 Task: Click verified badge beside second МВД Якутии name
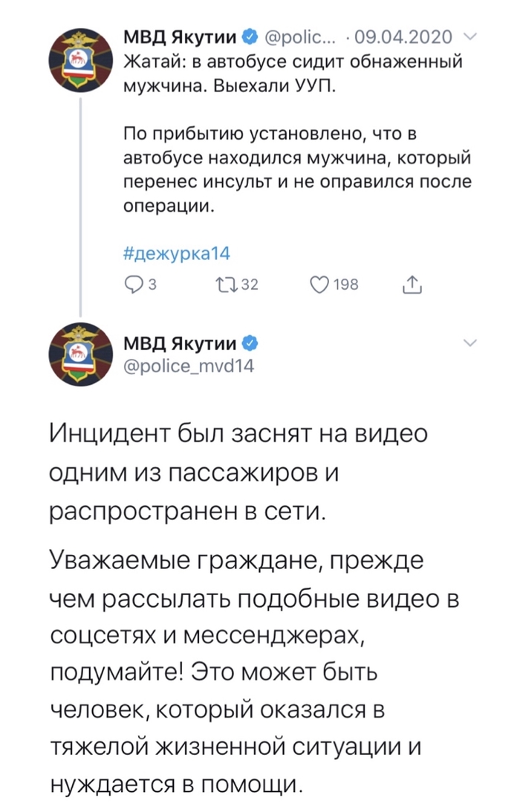tap(250, 343)
